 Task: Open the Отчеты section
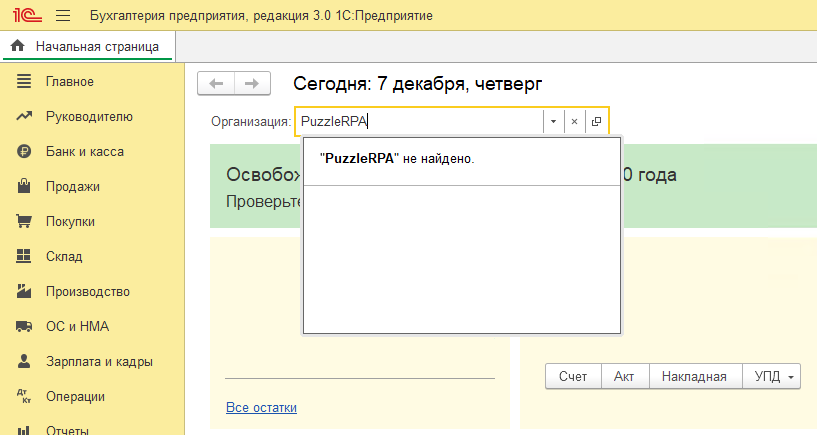click(x=67, y=430)
